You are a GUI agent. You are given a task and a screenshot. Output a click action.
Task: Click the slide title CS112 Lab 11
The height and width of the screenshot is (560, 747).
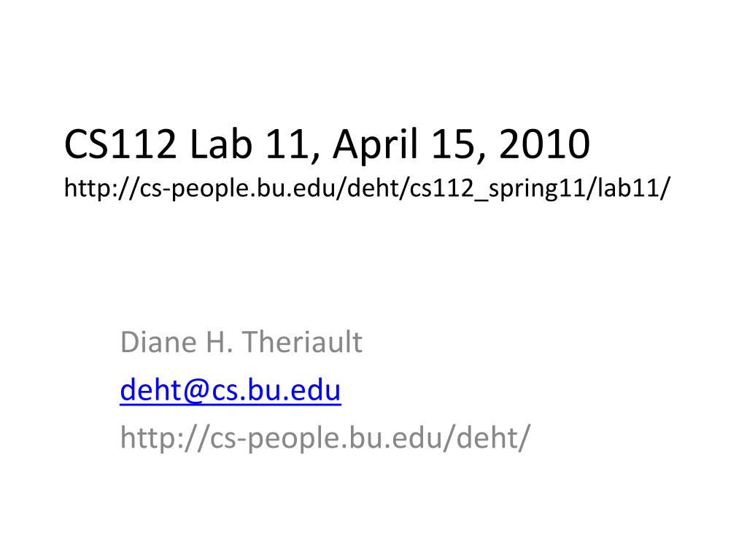(x=327, y=144)
